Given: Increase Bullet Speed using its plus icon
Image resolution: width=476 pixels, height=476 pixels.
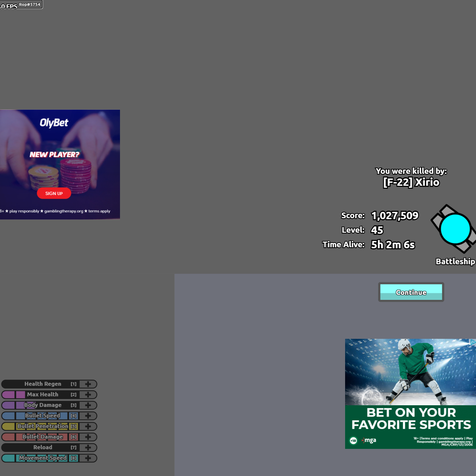Looking at the screenshot, I should (x=88, y=416).
